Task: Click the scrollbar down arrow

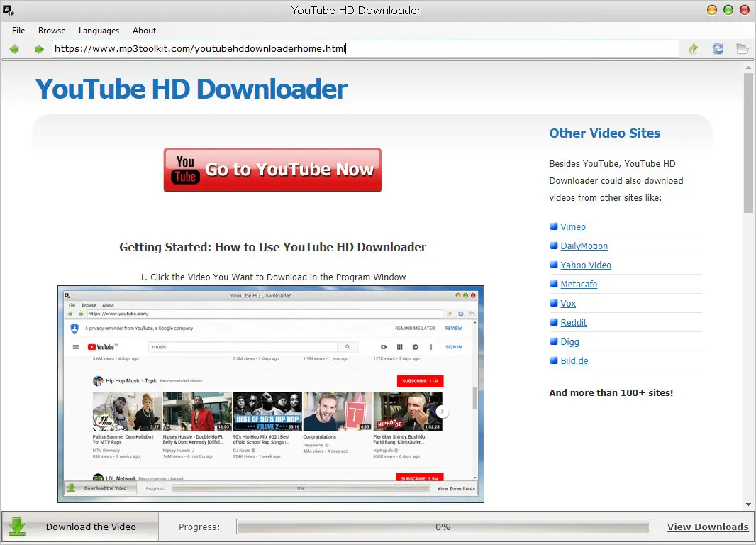Action: coord(748,505)
